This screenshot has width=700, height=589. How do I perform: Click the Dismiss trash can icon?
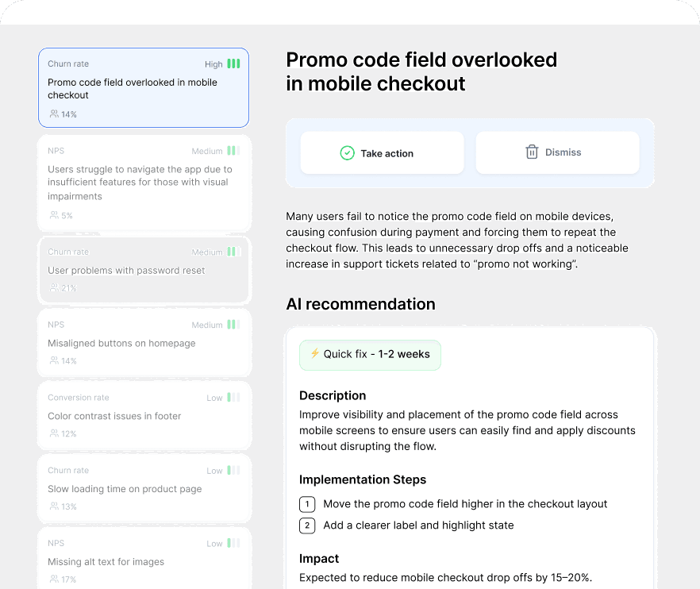tap(532, 152)
